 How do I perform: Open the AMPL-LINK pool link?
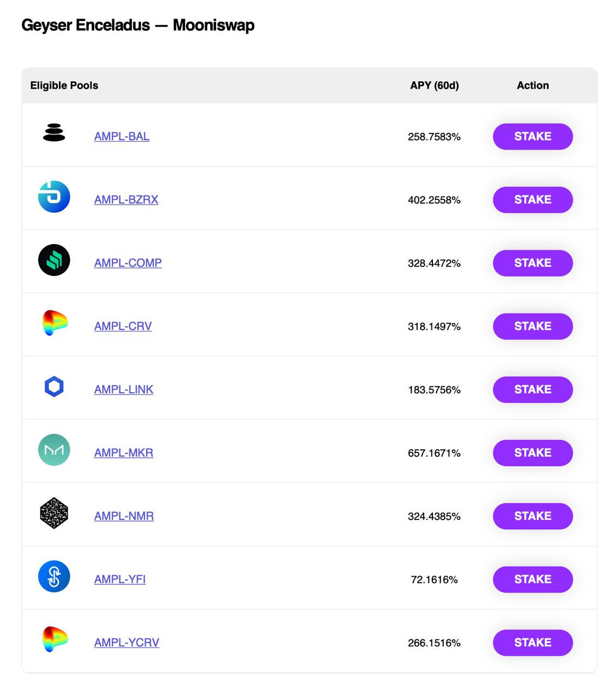pyautogui.click(x=124, y=389)
